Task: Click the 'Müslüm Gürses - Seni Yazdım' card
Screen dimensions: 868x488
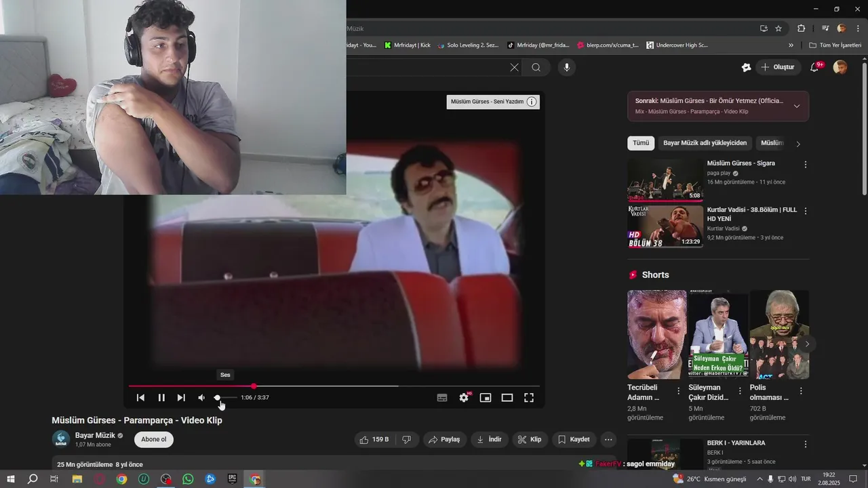Action: pos(493,102)
